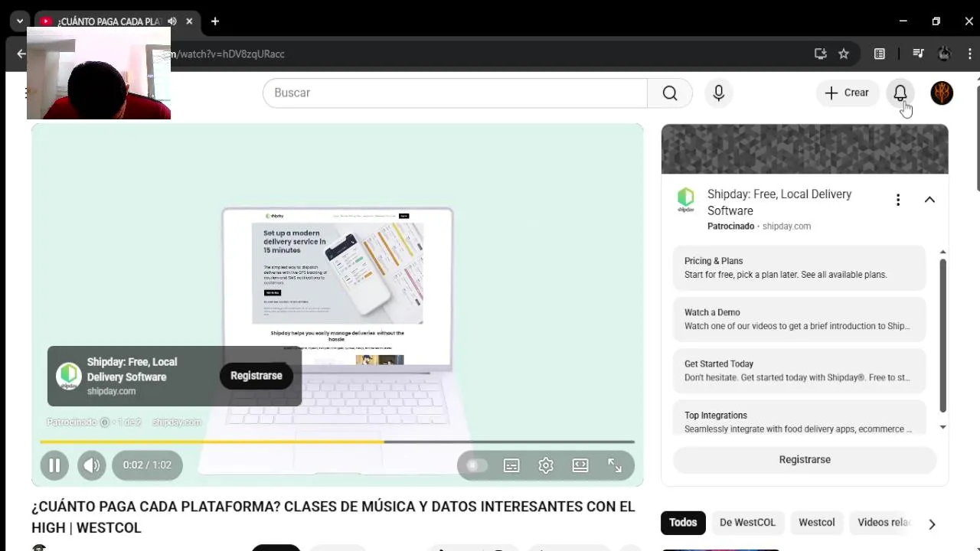Click the ad list scrollbar thumb
This screenshot has width=980, height=551.
point(942,335)
